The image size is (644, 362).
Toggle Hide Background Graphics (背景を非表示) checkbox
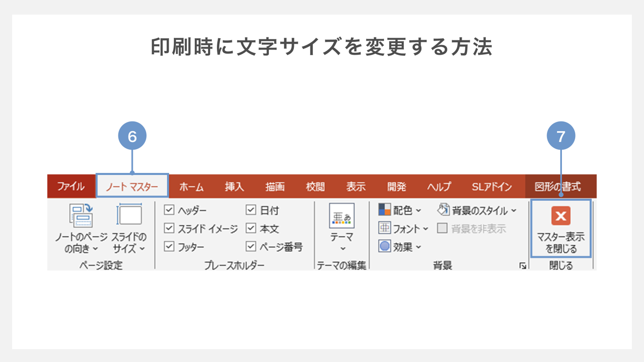coord(442,228)
